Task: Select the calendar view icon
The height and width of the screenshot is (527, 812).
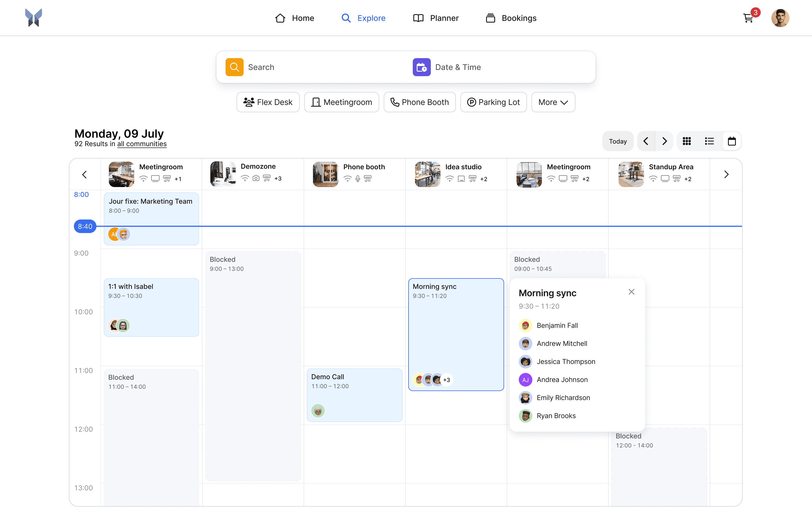Action: [x=731, y=141]
